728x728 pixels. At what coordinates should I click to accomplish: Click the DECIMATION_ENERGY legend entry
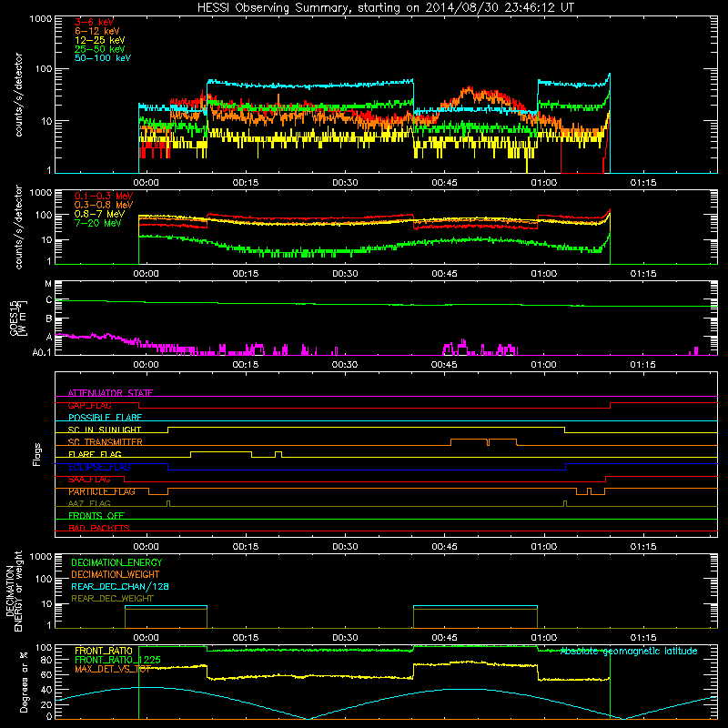tap(116, 562)
